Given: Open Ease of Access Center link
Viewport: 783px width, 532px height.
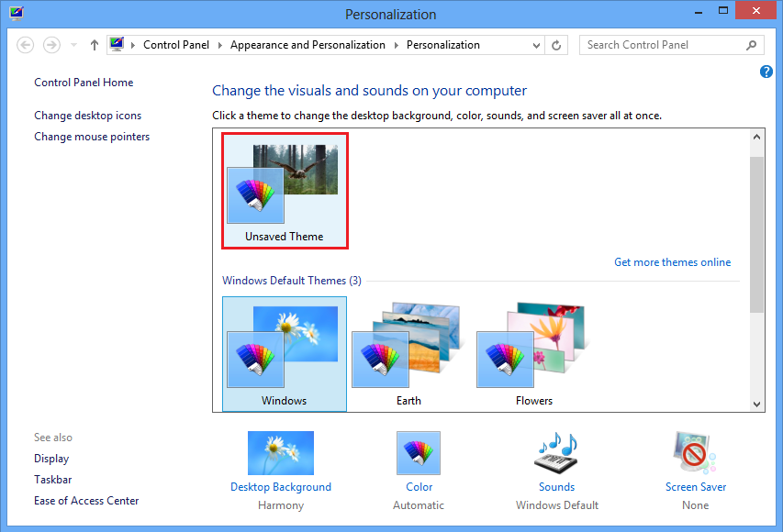Looking at the screenshot, I should [86, 501].
